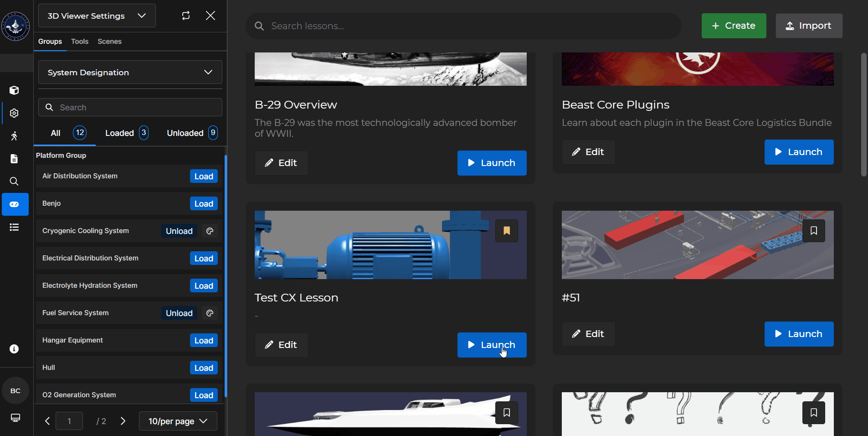This screenshot has height=436, width=868.
Task: Close the 3D Viewer Settings panel
Action: pyautogui.click(x=211, y=16)
